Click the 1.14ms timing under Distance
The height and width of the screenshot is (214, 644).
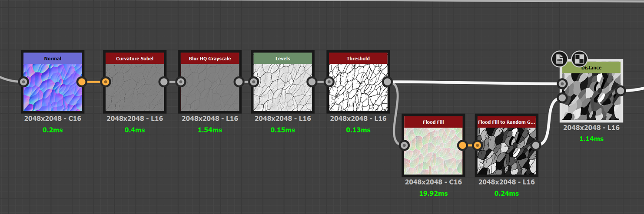pos(591,139)
